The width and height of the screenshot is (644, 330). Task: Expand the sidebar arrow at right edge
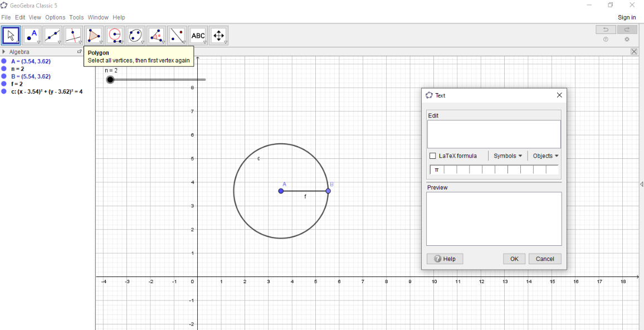pyautogui.click(x=641, y=184)
